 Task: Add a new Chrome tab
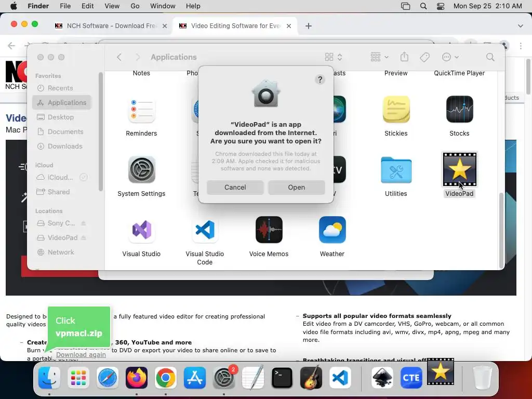308,26
